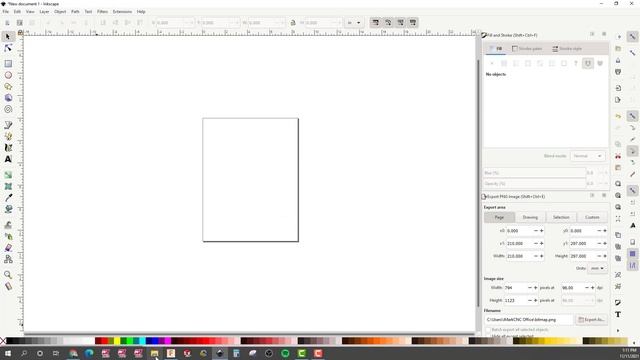Increase the image Width in pixels

pyautogui.click(x=536, y=288)
